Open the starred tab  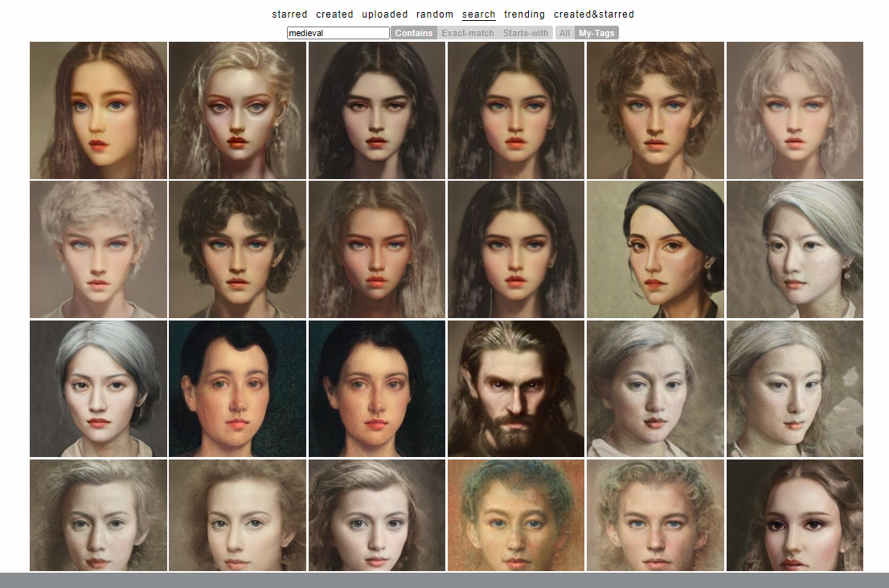coord(289,14)
